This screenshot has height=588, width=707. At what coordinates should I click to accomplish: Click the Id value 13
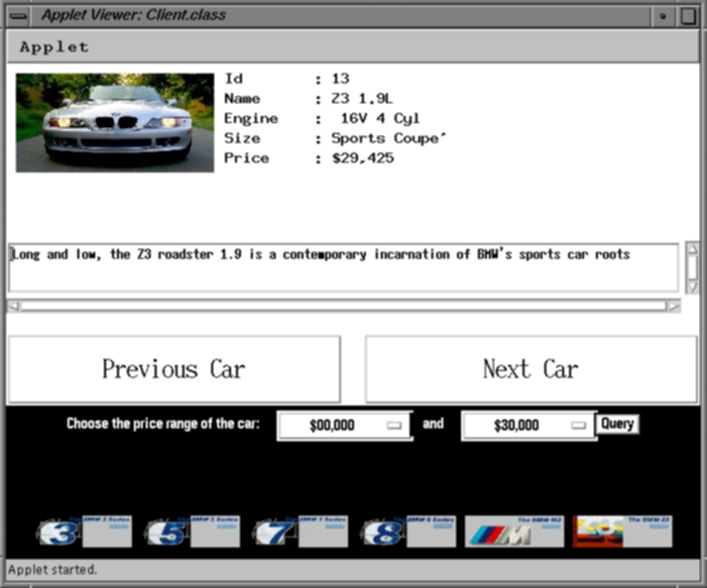340,79
